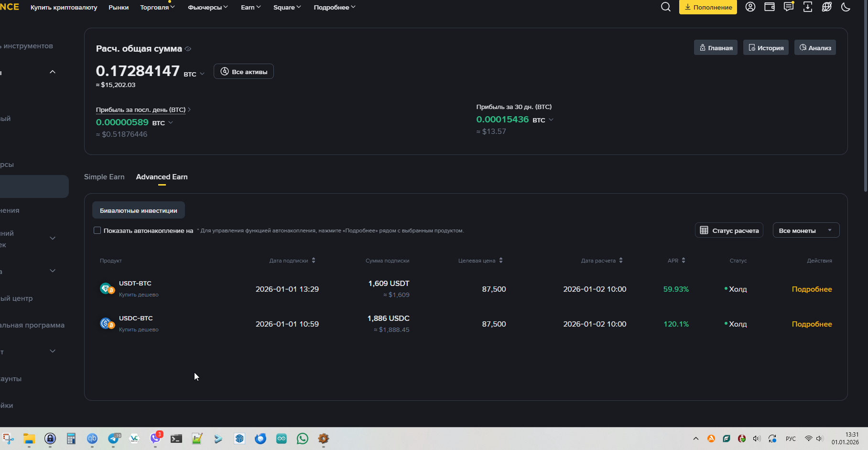Open Купить криптовалюту in the header

pos(64,7)
